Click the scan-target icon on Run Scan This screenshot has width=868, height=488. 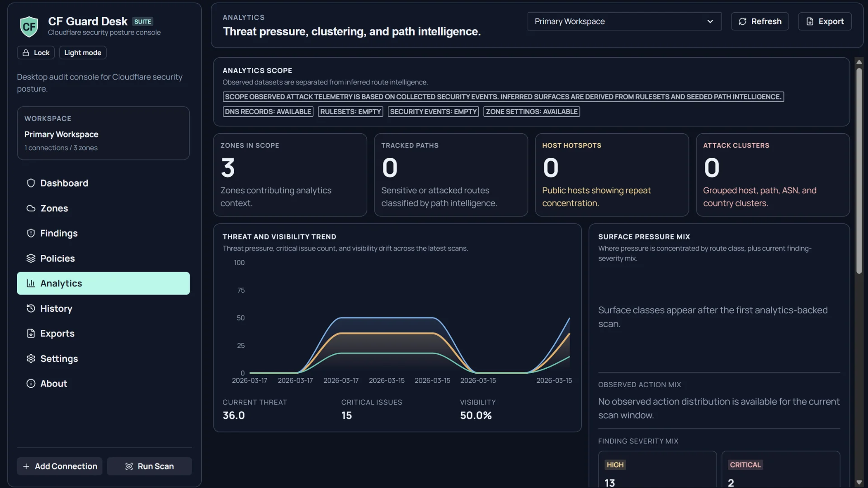click(x=129, y=466)
